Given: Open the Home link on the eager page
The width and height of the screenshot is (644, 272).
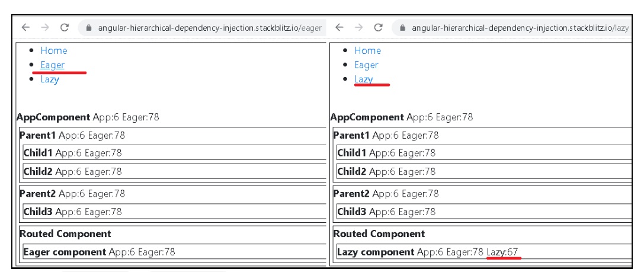Looking at the screenshot, I should (x=53, y=51).
